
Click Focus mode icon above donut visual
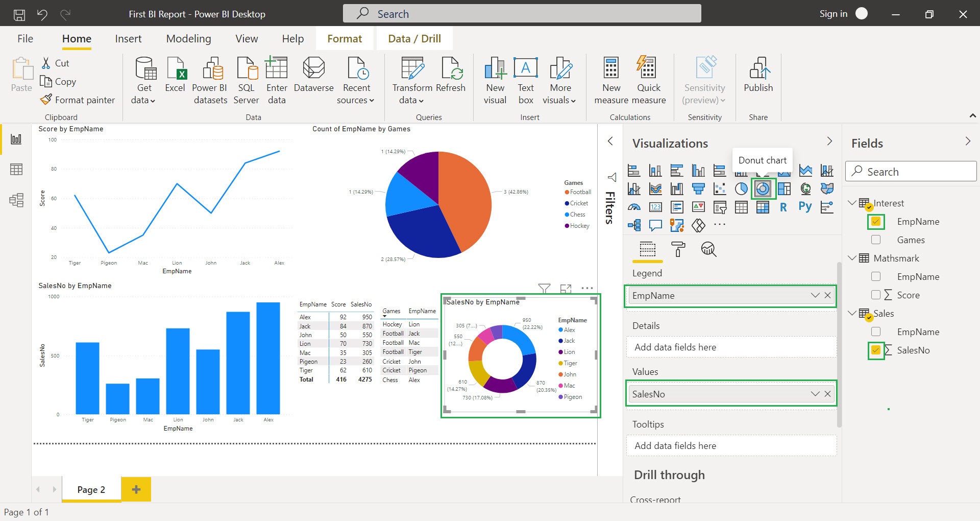(x=566, y=289)
